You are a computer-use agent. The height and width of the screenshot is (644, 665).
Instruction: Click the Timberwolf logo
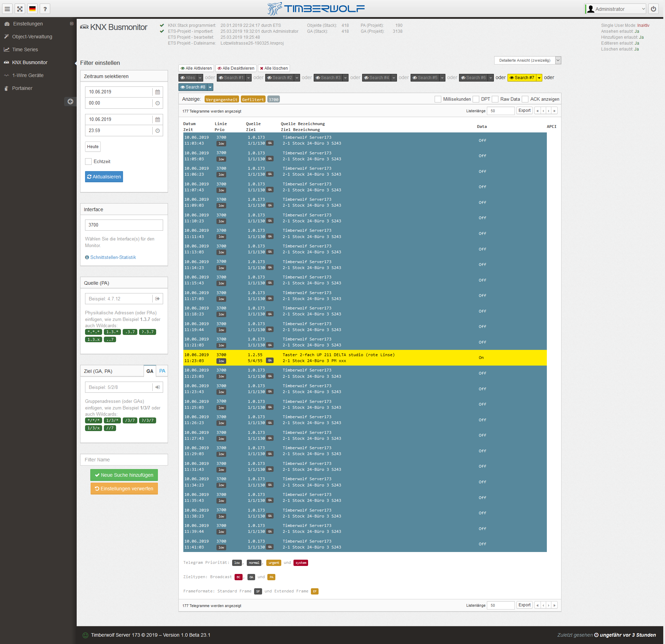coord(316,9)
